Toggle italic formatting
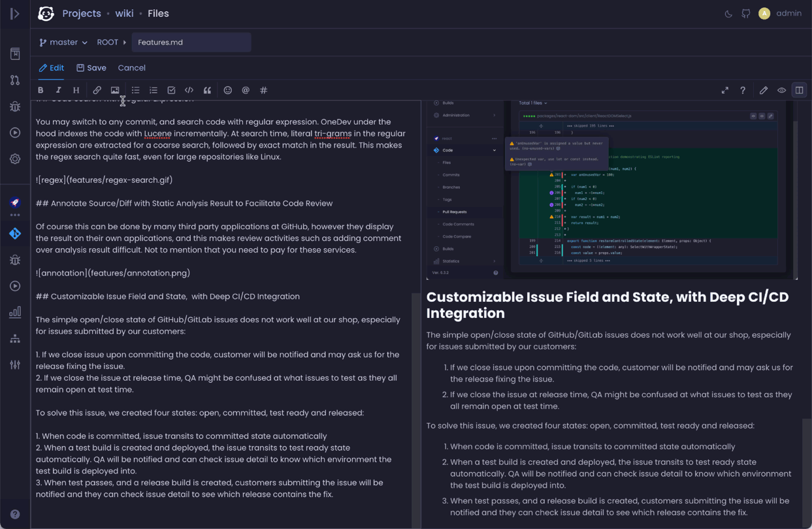 tap(58, 89)
